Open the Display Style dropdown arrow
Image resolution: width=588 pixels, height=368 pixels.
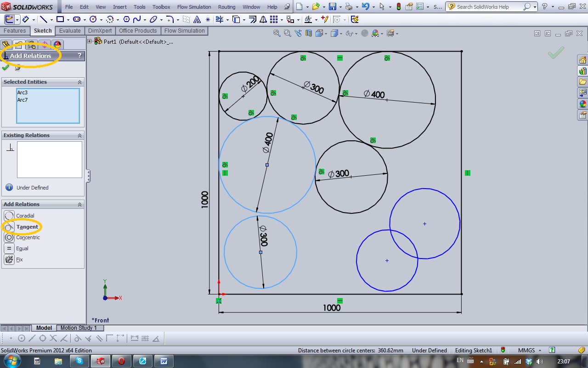[x=340, y=34]
